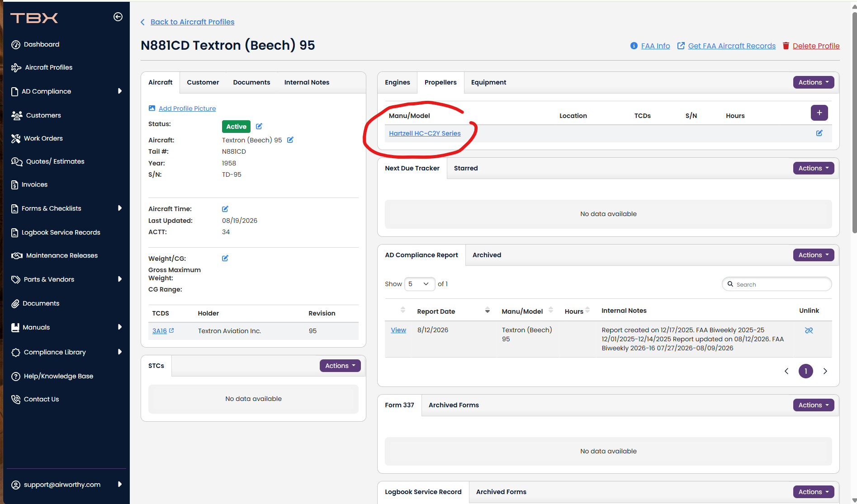This screenshot has width=857, height=504.
Task: Edit aircraft Textron (Beech) 95 pencil icon
Action: tap(290, 140)
